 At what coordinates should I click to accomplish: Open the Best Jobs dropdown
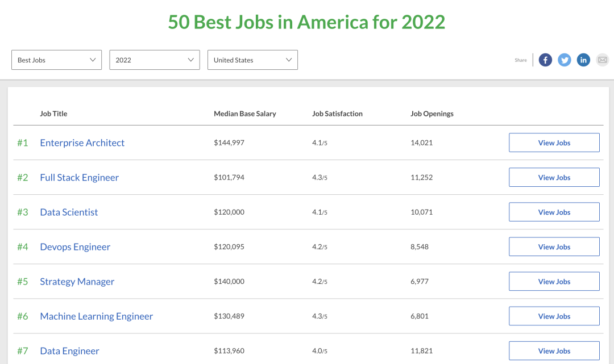click(56, 60)
